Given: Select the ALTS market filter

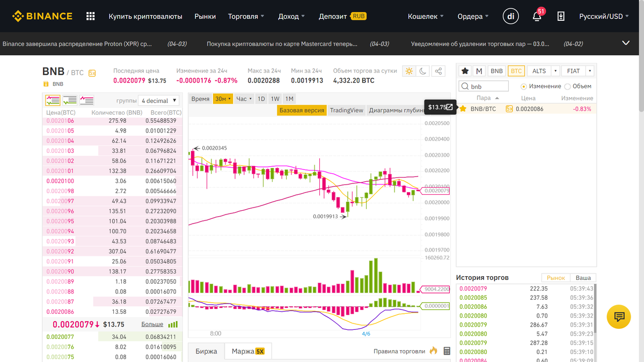Looking at the screenshot, I should [x=539, y=71].
